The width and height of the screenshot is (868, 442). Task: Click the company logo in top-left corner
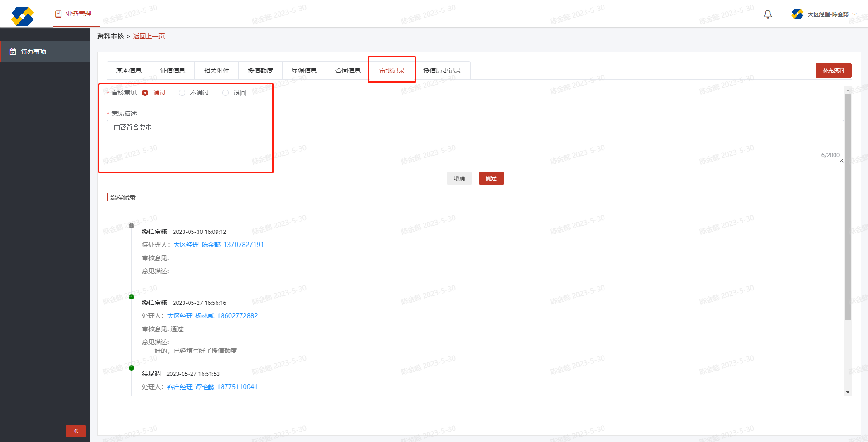tap(22, 16)
